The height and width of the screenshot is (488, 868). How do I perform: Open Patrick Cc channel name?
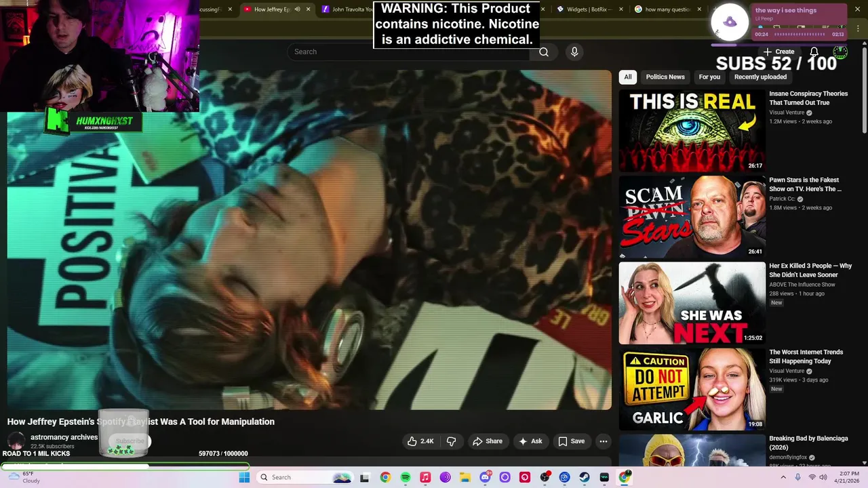coord(782,199)
